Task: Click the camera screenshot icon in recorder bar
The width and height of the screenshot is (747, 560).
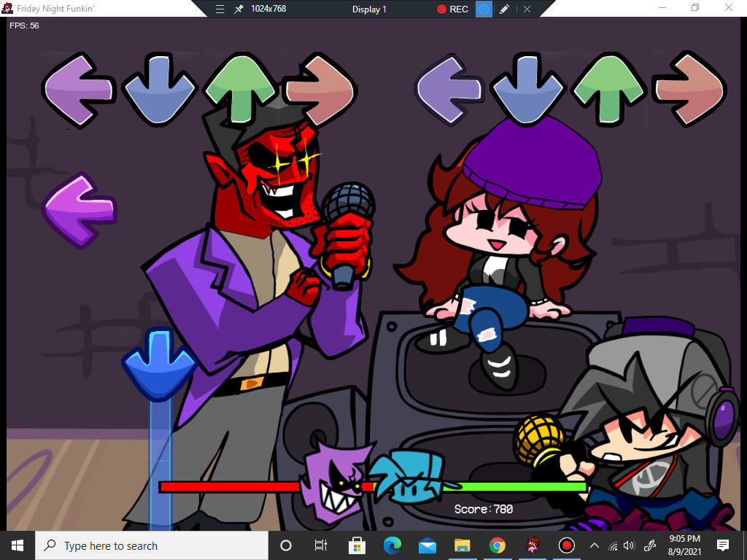Action: point(484,9)
